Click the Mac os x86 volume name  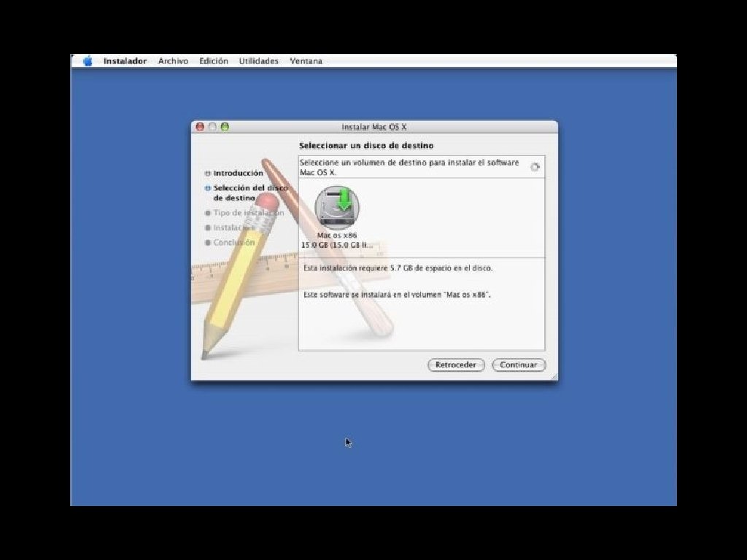(x=337, y=236)
